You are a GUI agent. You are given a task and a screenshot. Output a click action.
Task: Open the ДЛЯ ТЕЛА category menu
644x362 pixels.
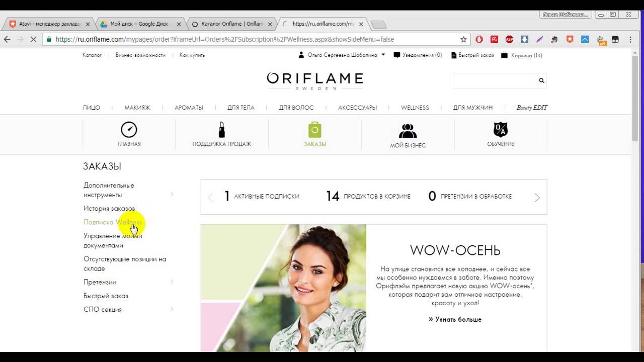coord(241,108)
